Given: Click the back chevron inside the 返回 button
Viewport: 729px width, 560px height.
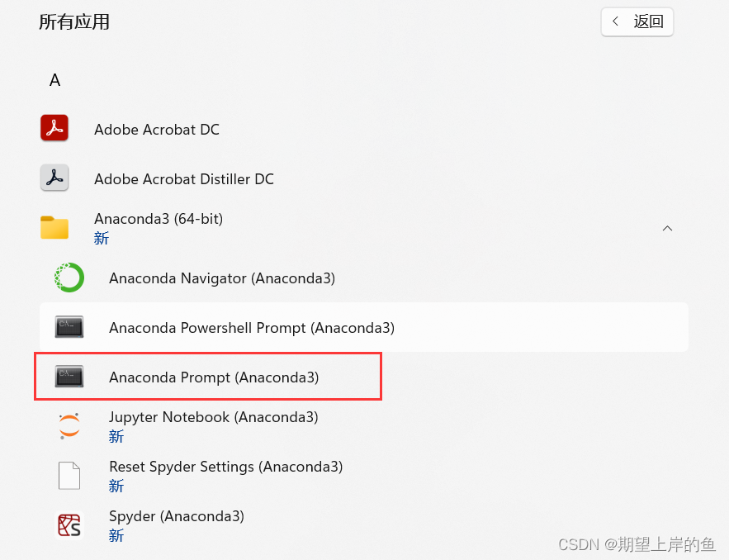Looking at the screenshot, I should point(616,21).
